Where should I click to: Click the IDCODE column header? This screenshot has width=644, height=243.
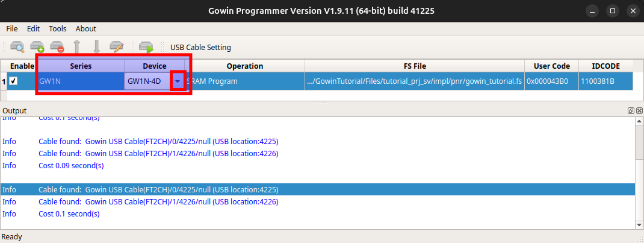tap(606, 66)
